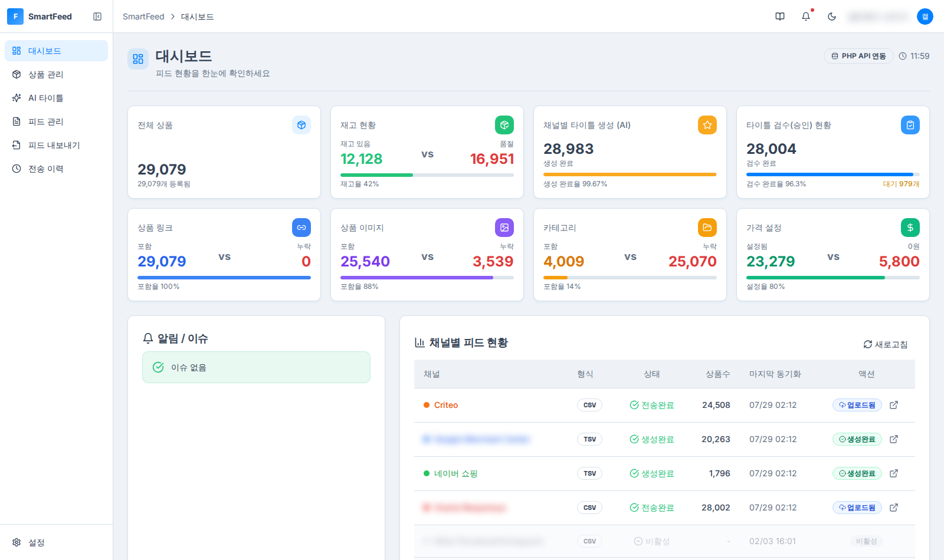The width and height of the screenshot is (944, 560).
Task: Click the PHP API 연동 badge
Action: click(858, 56)
